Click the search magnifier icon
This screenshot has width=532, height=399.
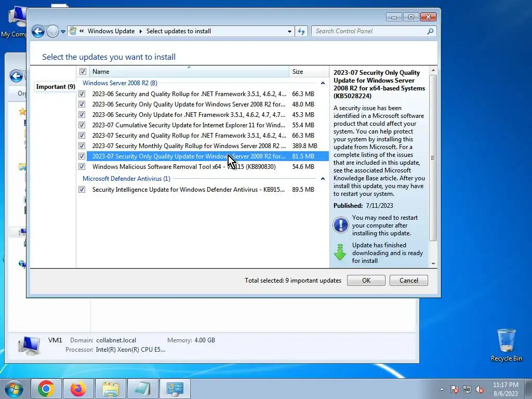(430, 31)
